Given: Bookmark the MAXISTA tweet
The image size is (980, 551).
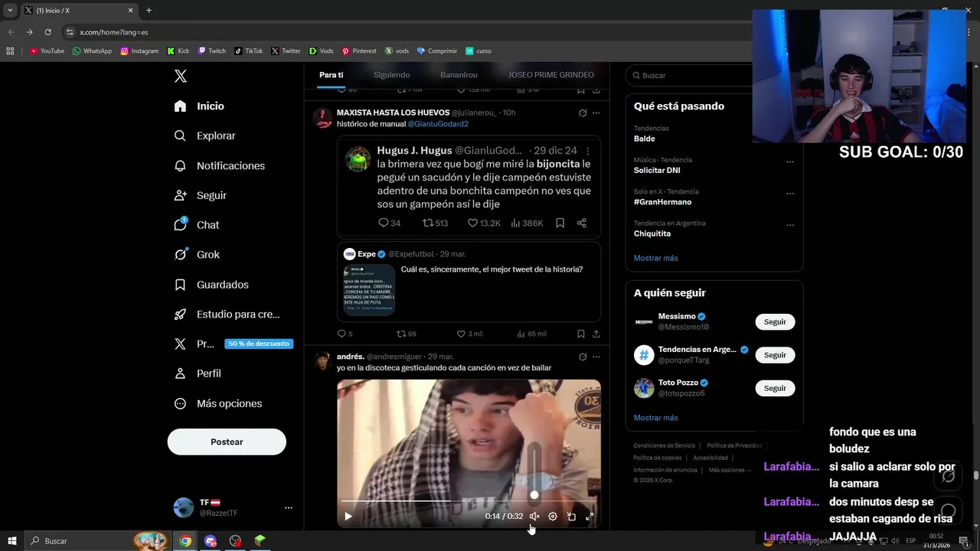Looking at the screenshot, I should click(x=581, y=334).
